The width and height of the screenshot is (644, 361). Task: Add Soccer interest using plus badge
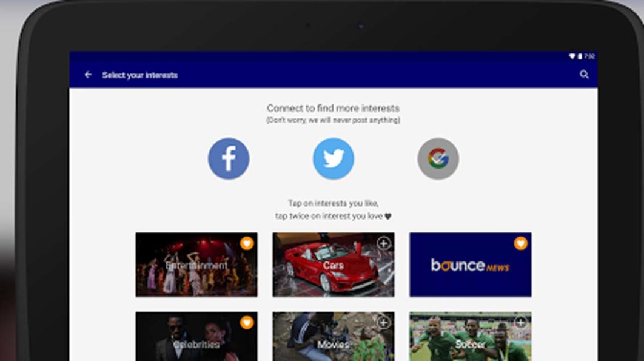(520, 322)
